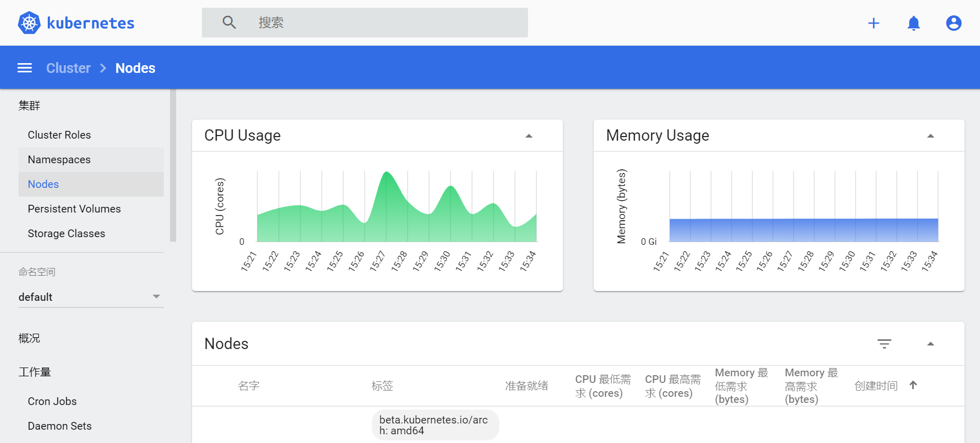This screenshot has width=980, height=443.
Task: Focus the 搜索 search field
Action: (365, 23)
